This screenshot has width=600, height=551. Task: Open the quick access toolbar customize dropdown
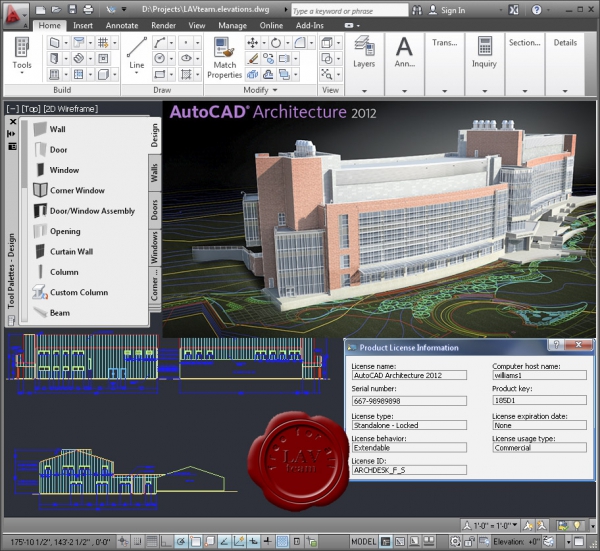click(124, 9)
